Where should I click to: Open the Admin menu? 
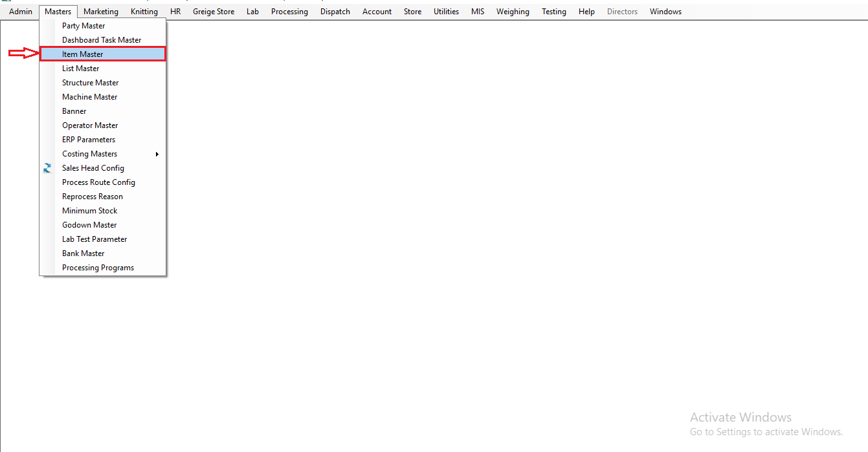(21, 12)
